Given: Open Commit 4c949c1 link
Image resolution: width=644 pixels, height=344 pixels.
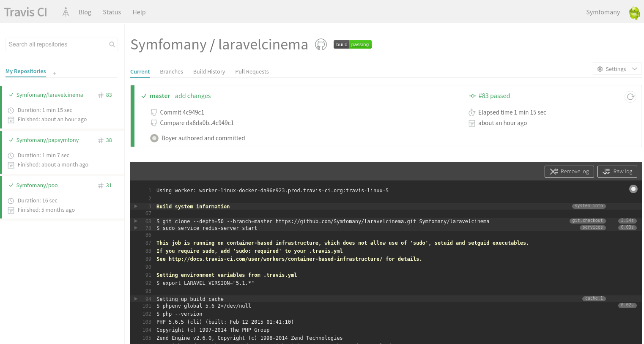Looking at the screenshot, I should 182,112.
